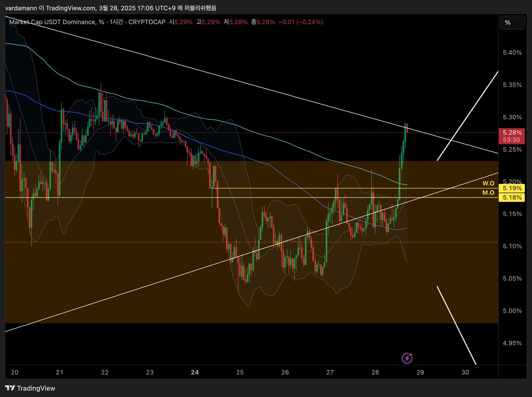
Task: Click date 21 on the time axis
Action: tap(60, 373)
